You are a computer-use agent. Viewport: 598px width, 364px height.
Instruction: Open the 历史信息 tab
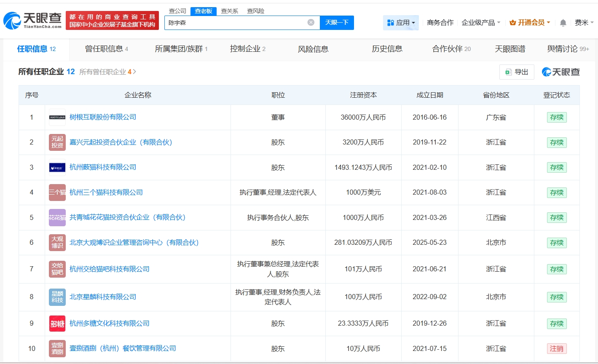pos(387,49)
